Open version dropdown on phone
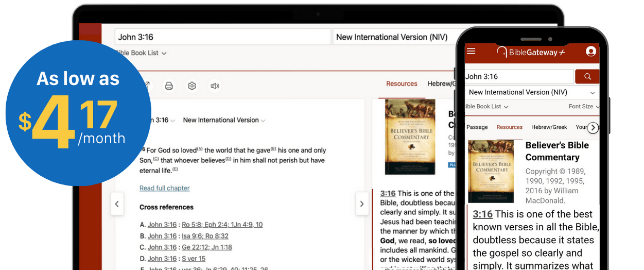Viewport: 644px width, 270px height. pos(532,92)
